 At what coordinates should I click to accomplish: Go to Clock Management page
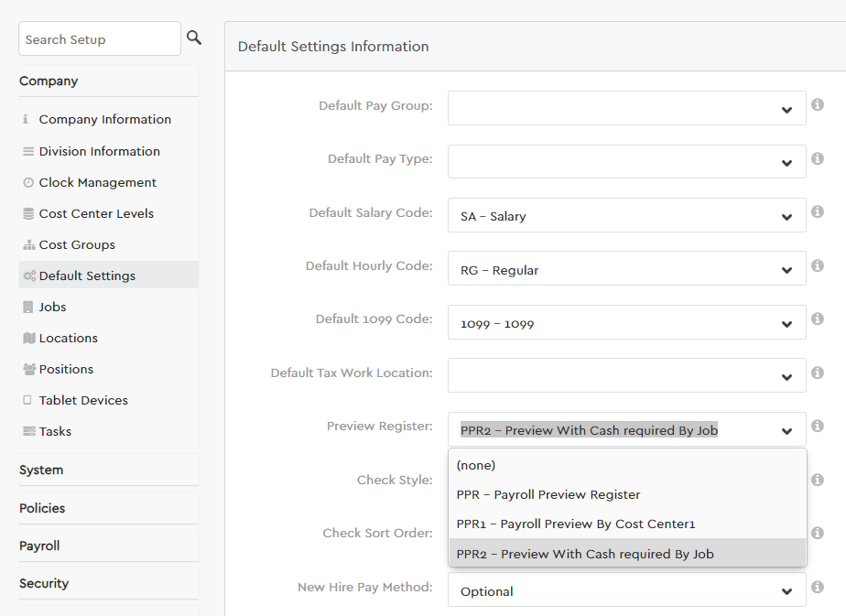pos(97,183)
